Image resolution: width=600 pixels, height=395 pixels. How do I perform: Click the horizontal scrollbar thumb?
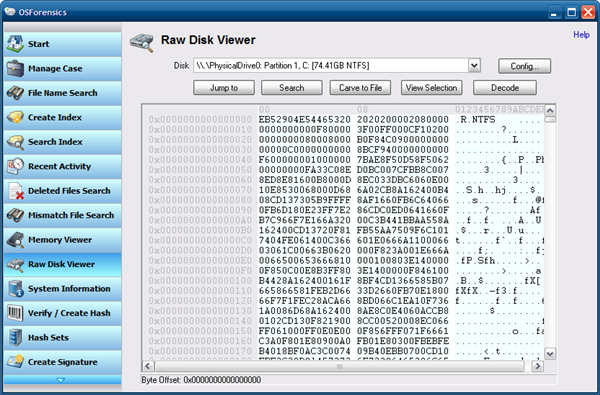(x=339, y=366)
